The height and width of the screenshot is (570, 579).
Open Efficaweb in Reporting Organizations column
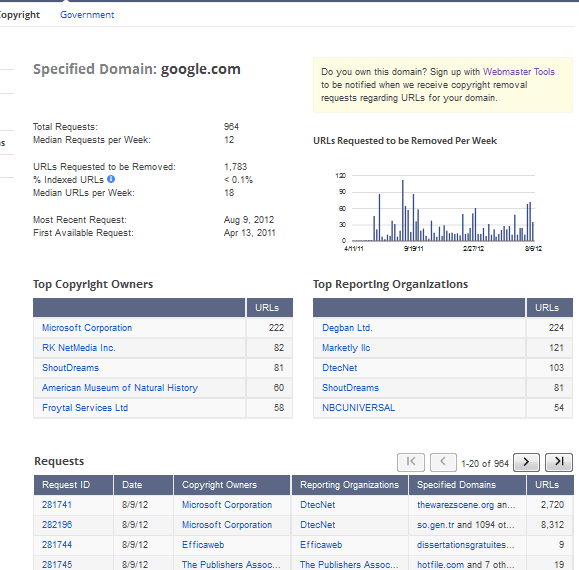tap(321, 545)
